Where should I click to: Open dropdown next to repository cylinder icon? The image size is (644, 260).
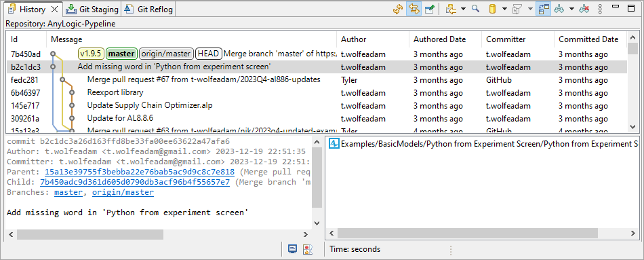click(x=504, y=9)
